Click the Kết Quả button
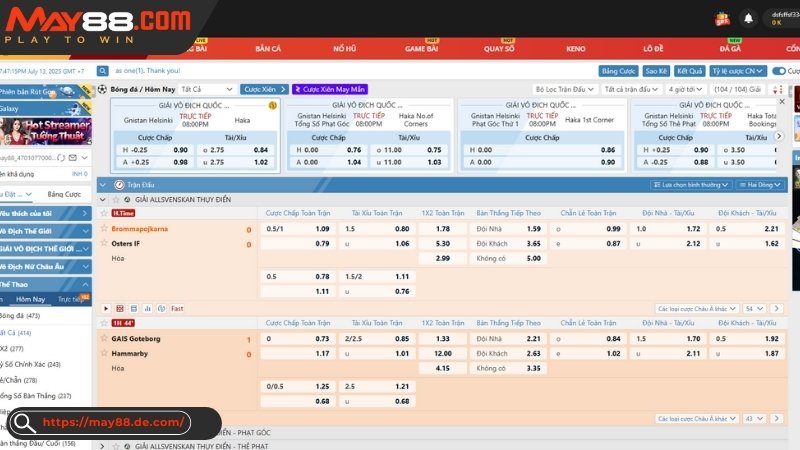This screenshot has width=800, height=450. pyautogui.click(x=690, y=71)
